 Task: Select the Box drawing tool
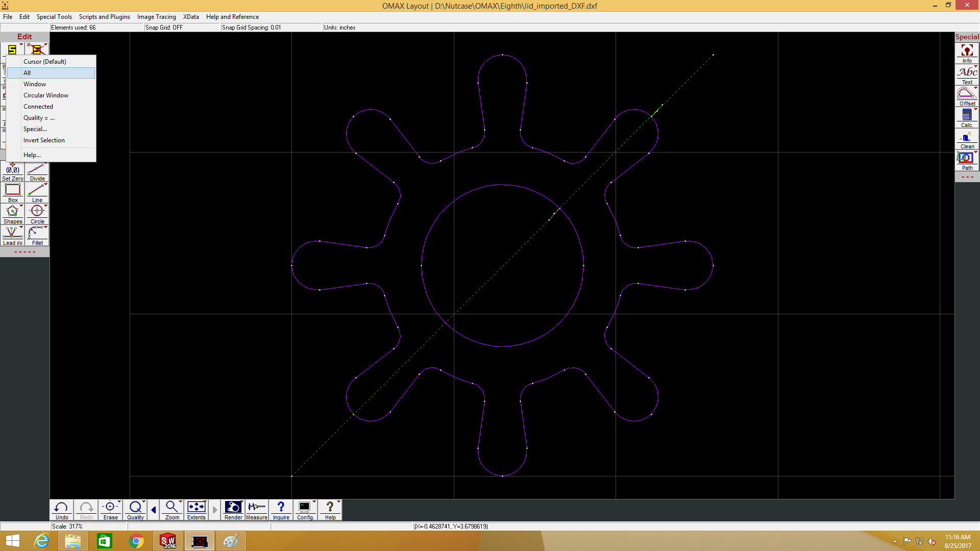pyautogui.click(x=12, y=193)
